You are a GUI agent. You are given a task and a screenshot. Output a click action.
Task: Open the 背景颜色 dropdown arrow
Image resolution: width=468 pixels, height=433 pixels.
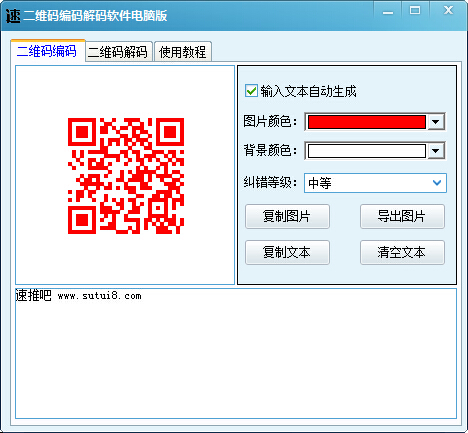click(x=436, y=151)
